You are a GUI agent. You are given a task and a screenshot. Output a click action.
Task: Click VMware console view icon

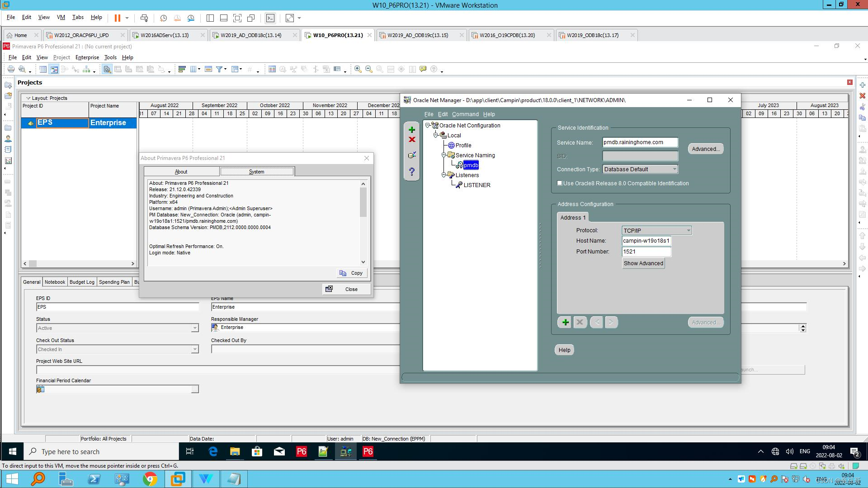coord(270,18)
